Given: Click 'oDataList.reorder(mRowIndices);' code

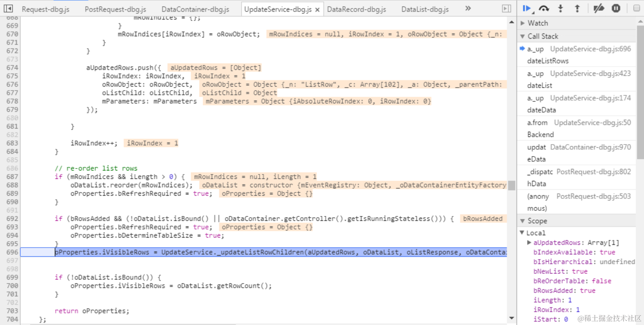Looking at the screenshot, I should click(x=132, y=185).
